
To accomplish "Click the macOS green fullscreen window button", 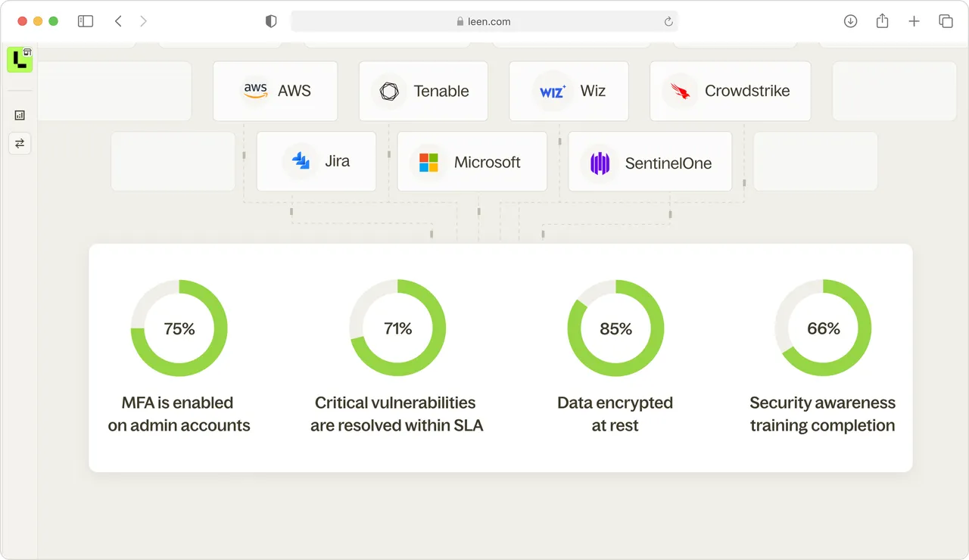I will [53, 21].
